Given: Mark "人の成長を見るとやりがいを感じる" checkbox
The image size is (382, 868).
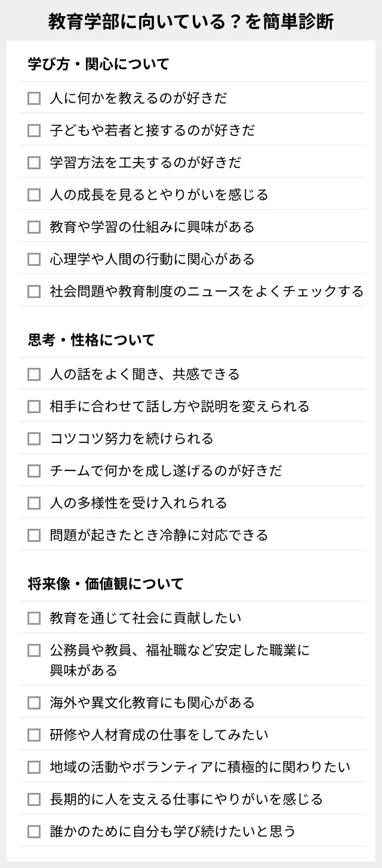Looking at the screenshot, I should (x=34, y=195).
